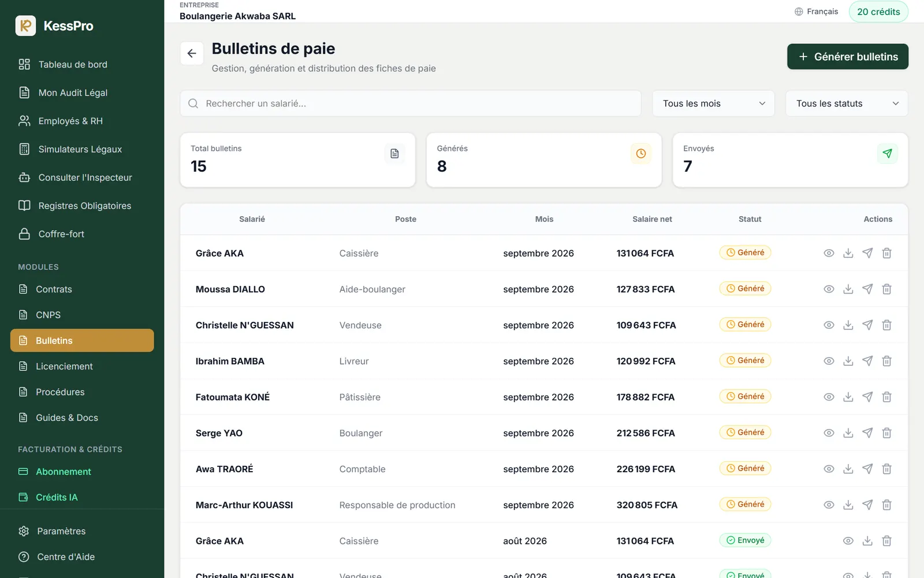
Task: Send Fatoumata KONÉ's bulletin
Action: point(867,397)
